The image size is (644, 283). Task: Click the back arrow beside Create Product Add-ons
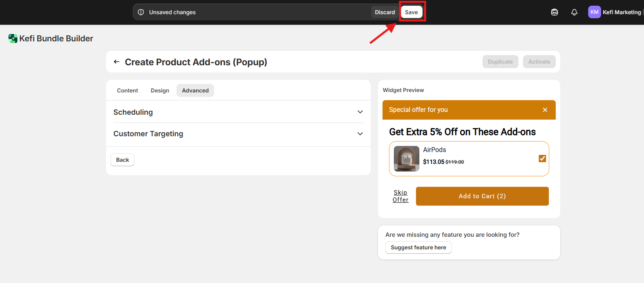117,62
